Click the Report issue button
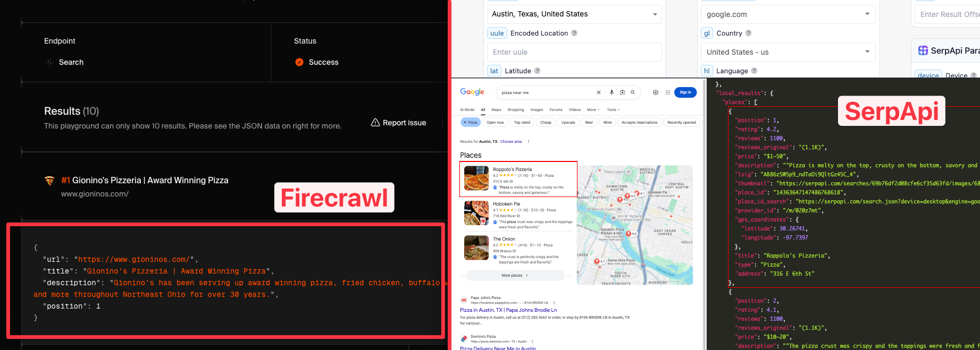The image size is (980, 350). tap(399, 123)
